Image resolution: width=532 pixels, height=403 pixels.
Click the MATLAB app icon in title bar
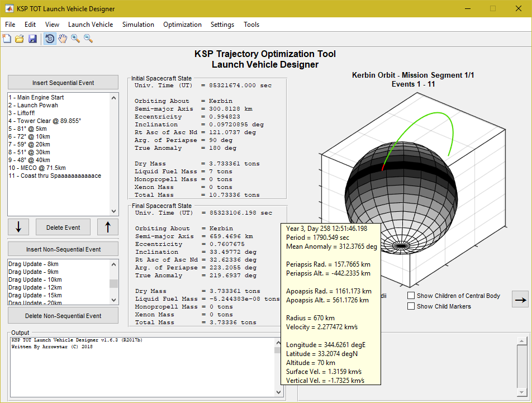pyautogui.click(x=9, y=8)
